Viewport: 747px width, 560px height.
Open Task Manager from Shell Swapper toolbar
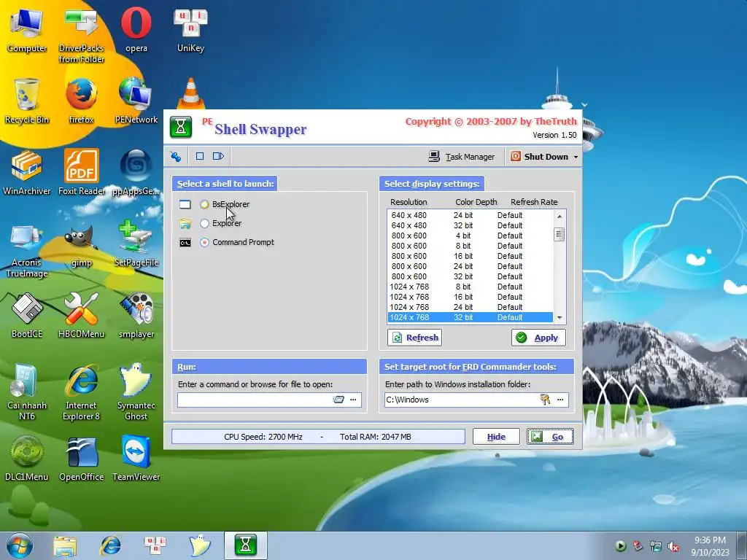[462, 157]
